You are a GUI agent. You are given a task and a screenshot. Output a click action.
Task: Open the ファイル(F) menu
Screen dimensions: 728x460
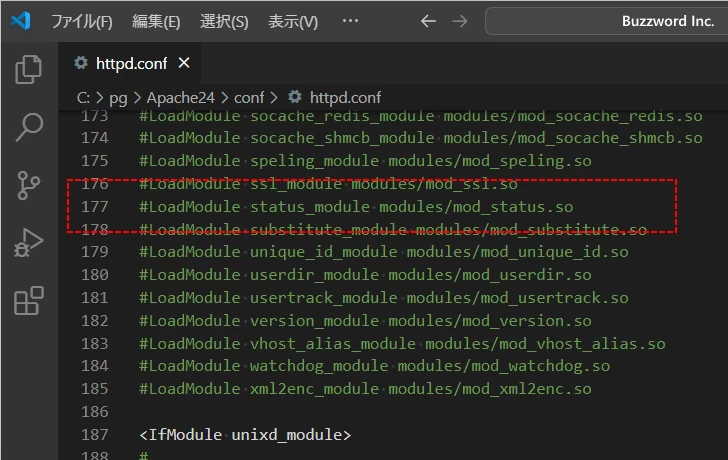tap(82, 21)
